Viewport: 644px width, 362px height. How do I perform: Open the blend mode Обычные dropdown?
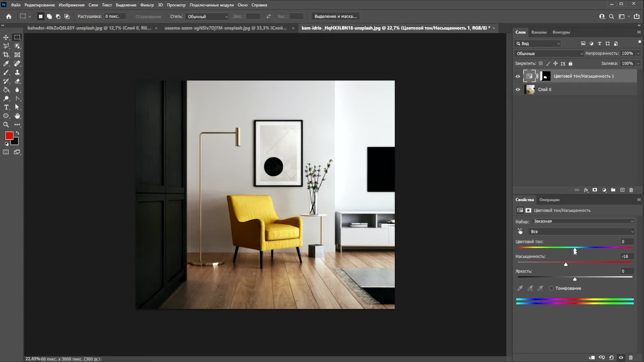(x=549, y=54)
